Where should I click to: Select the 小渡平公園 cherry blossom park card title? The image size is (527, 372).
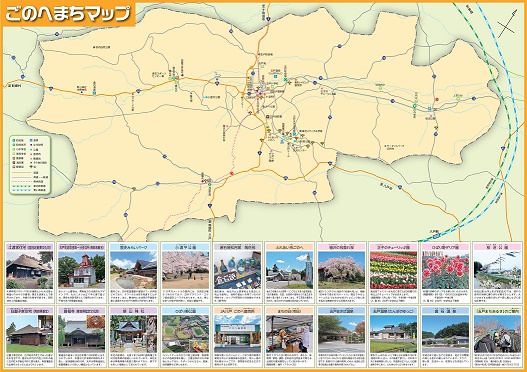point(185,247)
